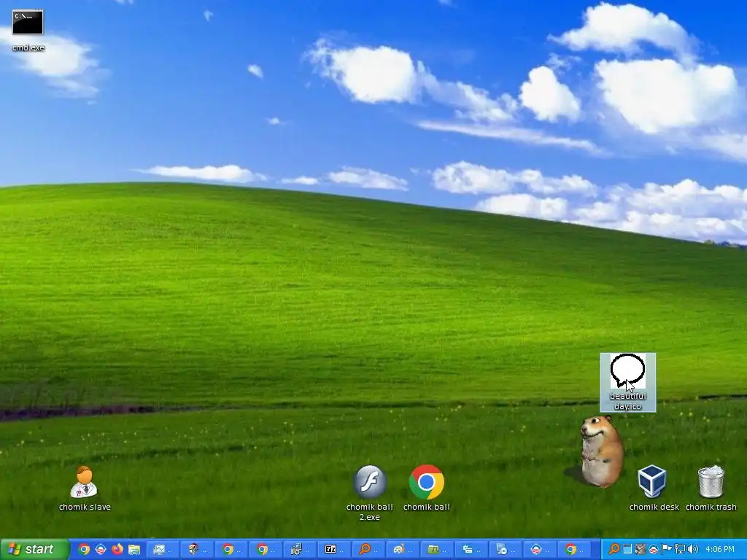Switch to the system monitor taskbar button
This screenshot has width=747, height=560.
tap(163, 550)
